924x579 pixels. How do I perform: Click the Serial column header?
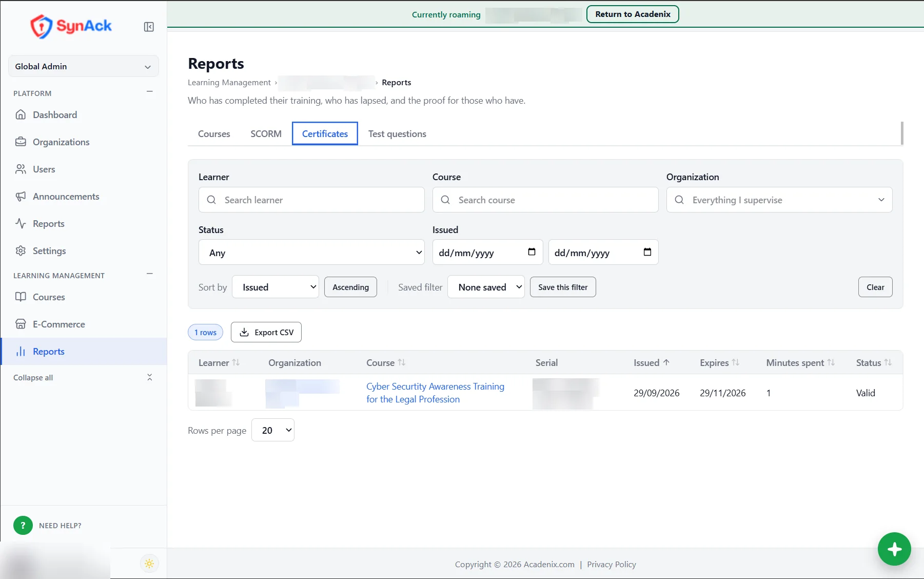coord(546,363)
